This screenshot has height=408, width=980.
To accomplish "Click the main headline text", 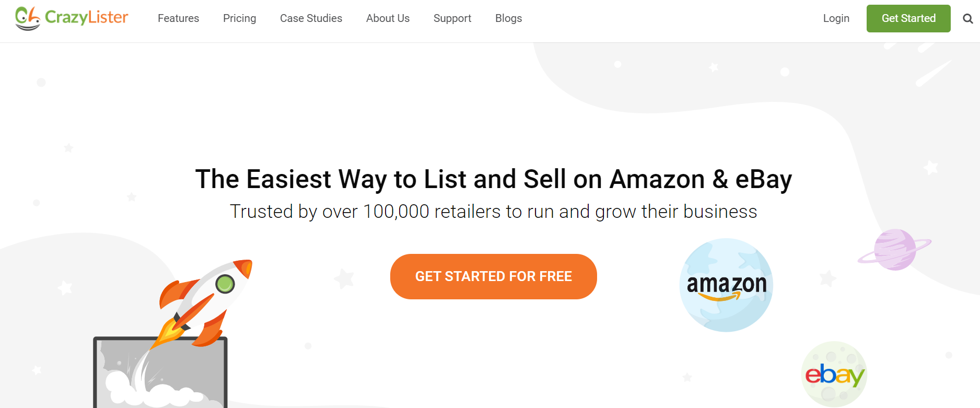I will (x=493, y=179).
